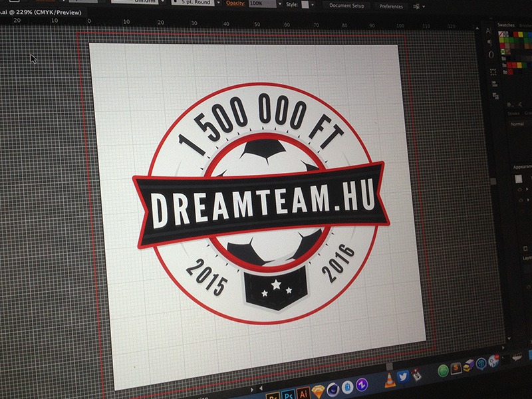Open the badged dock app icon
Screen dimensions: 532x399
point(493,361)
